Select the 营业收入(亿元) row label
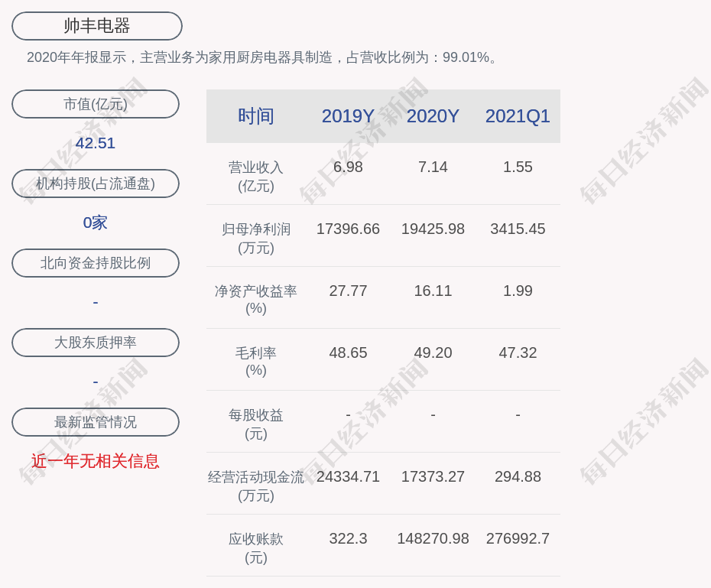This screenshot has width=711, height=588. pyautogui.click(x=256, y=176)
